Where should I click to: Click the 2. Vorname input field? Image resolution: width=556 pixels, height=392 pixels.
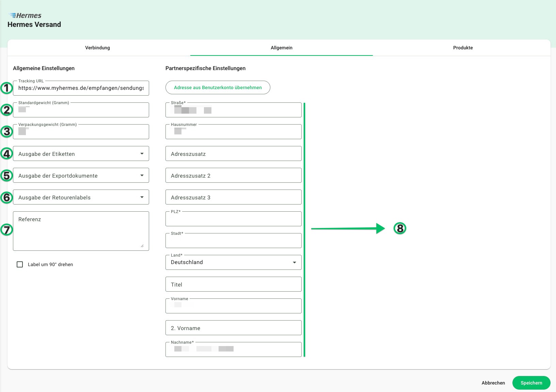click(234, 328)
